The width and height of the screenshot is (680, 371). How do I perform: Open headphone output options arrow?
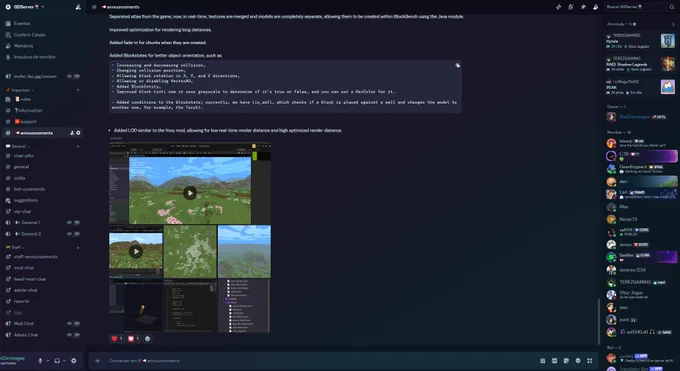point(64,361)
